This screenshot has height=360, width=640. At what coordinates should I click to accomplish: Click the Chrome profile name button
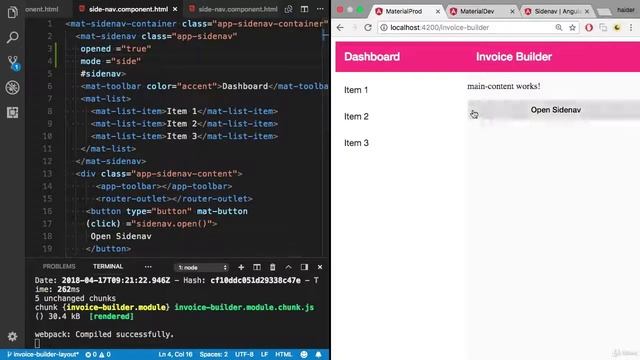625,10
